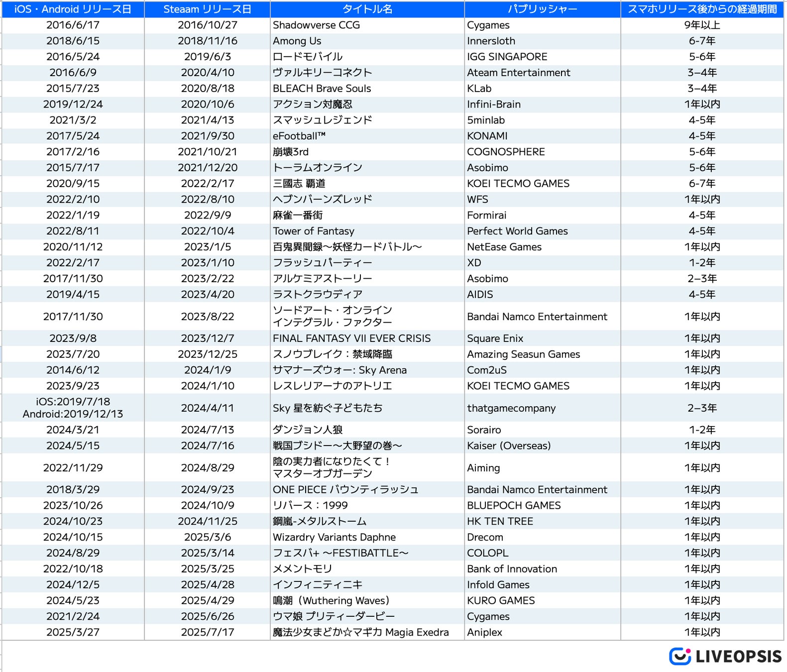
Task: Click the "iOS・Android リリース日" column header
Action: [73, 9]
